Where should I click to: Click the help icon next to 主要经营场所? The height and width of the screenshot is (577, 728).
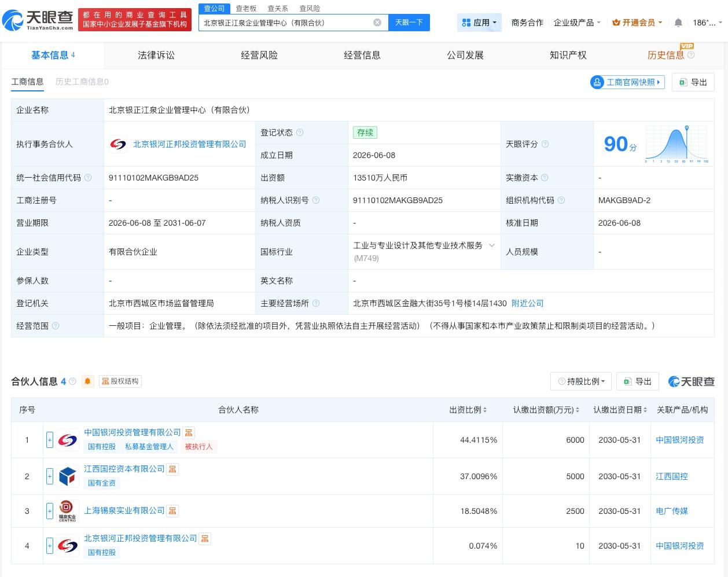(316, 303)
